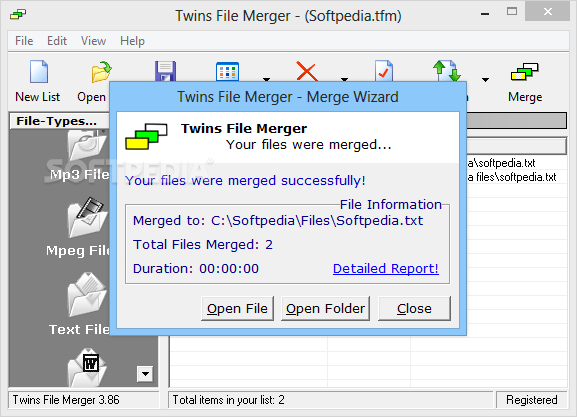Click 'Twins File Merger 3.86' status text
This screenshot has height=417, width=577.
point(66,400)
